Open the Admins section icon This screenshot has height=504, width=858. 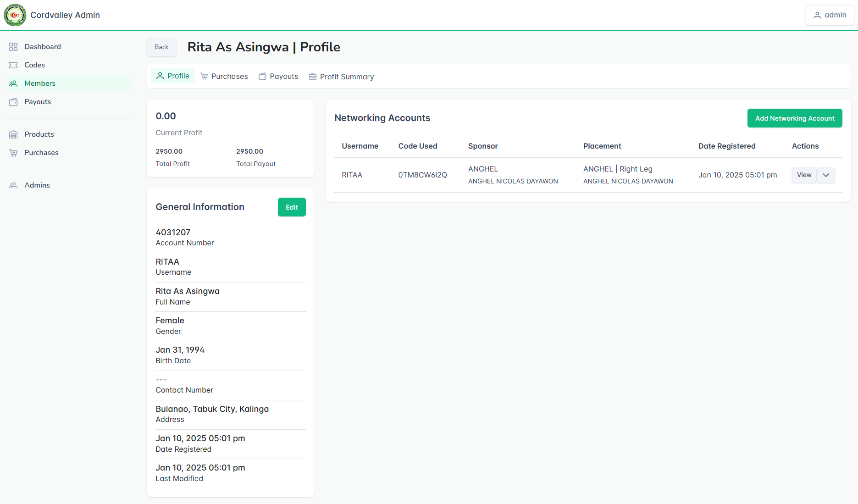coord(13,185)
